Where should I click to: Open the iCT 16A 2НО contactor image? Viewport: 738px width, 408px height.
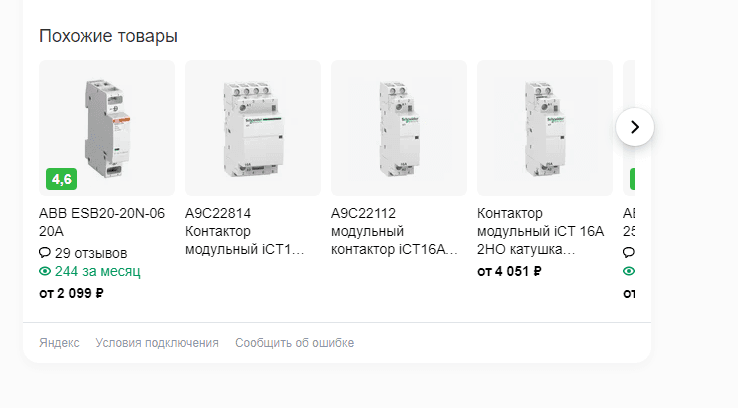[x=545, y=128]
